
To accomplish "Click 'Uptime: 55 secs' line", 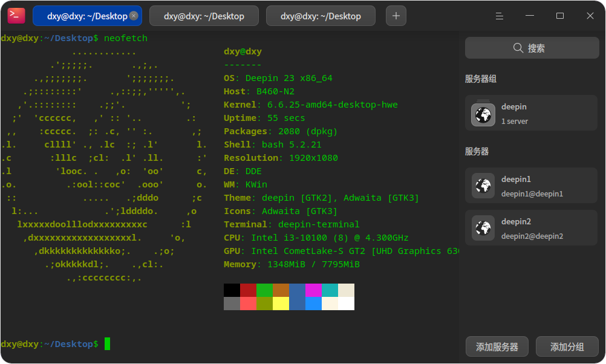I will click(264, 118).
